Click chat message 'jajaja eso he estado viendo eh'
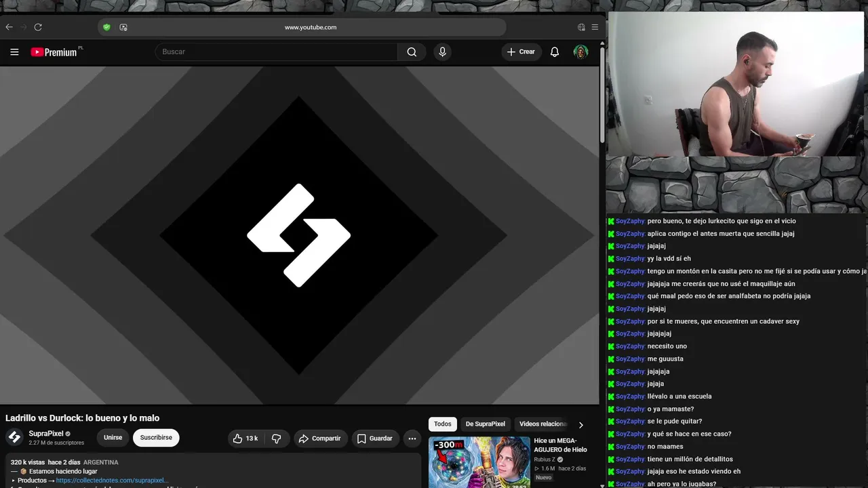The height and width of the screenshot is (488, 868). tap(694, 472)
